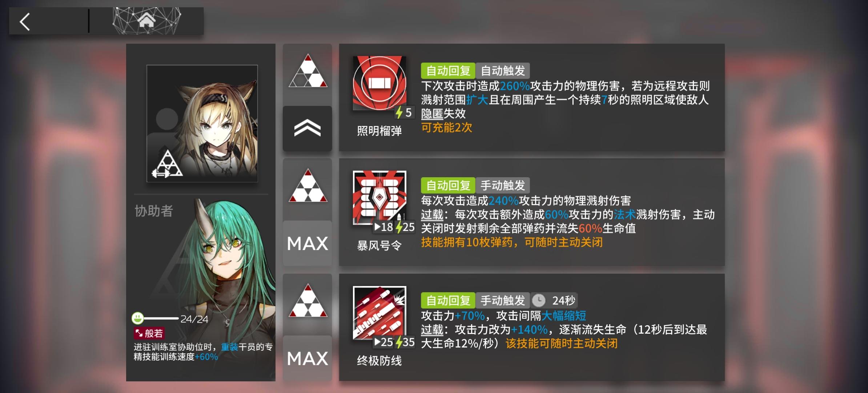
Task: Open the home menu icon
Action: 146,20
